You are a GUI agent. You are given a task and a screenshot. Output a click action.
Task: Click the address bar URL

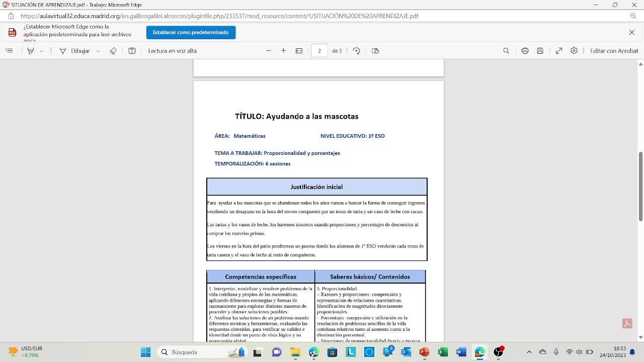pos(219,16)
